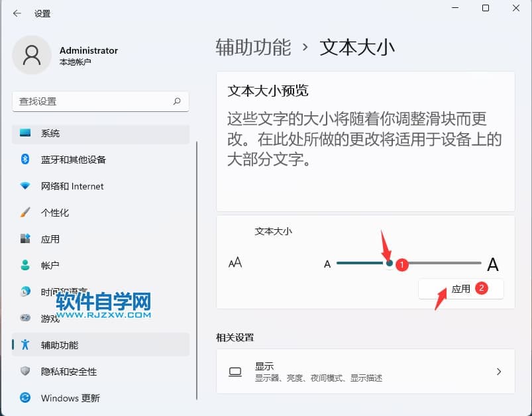
Task: Click the Administrator user avatar icon
Action: coord(32,55)
